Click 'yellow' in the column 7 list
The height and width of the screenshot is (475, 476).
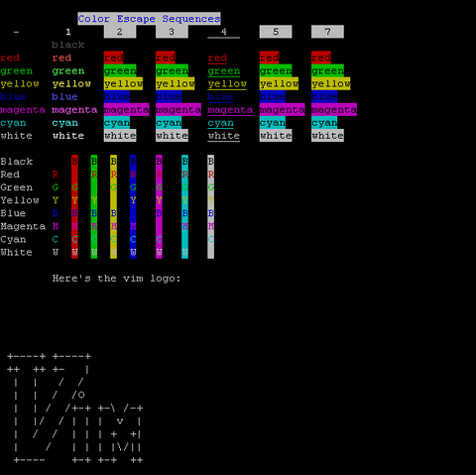(330, 83)
